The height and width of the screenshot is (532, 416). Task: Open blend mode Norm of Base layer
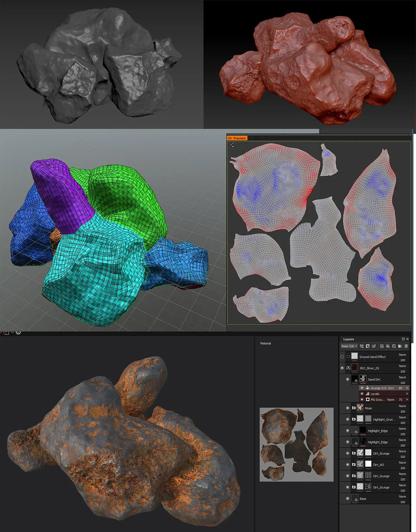[402, 496]
